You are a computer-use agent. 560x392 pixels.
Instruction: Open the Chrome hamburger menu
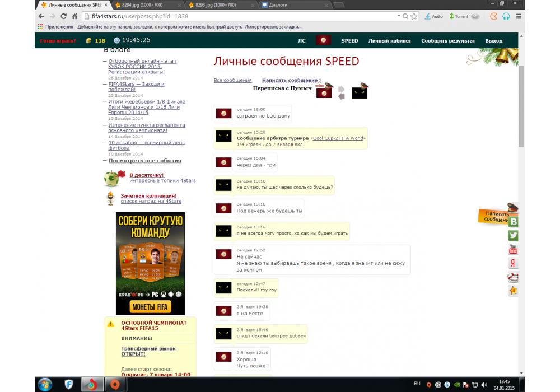519,16
